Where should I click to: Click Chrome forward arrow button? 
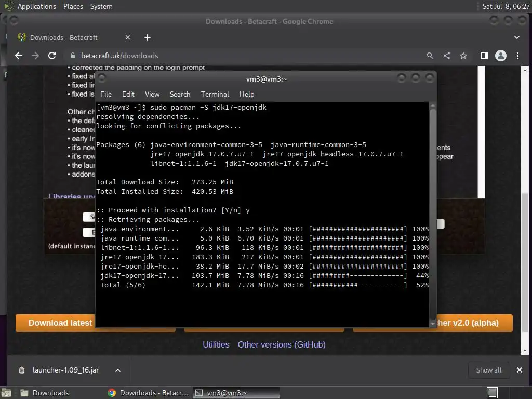click(x=35, y=56)
